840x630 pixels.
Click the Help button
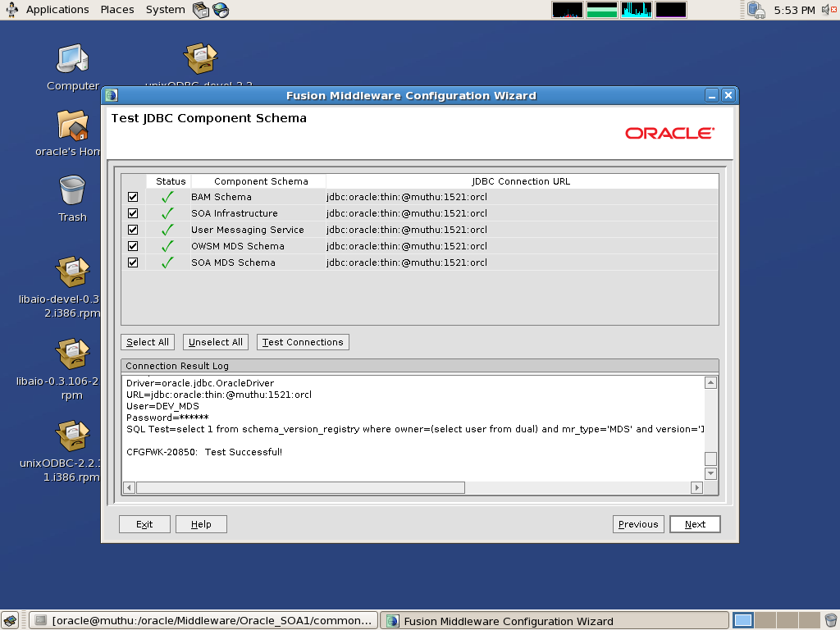[x=202, y=524]
